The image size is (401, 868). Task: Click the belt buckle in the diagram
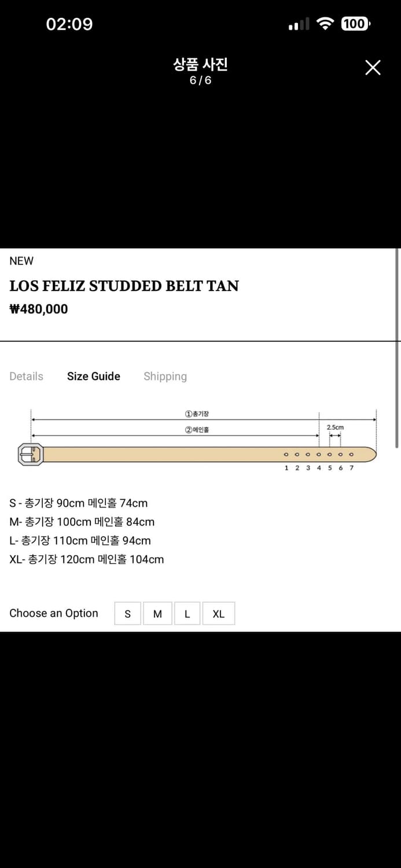tap(31, 454)
